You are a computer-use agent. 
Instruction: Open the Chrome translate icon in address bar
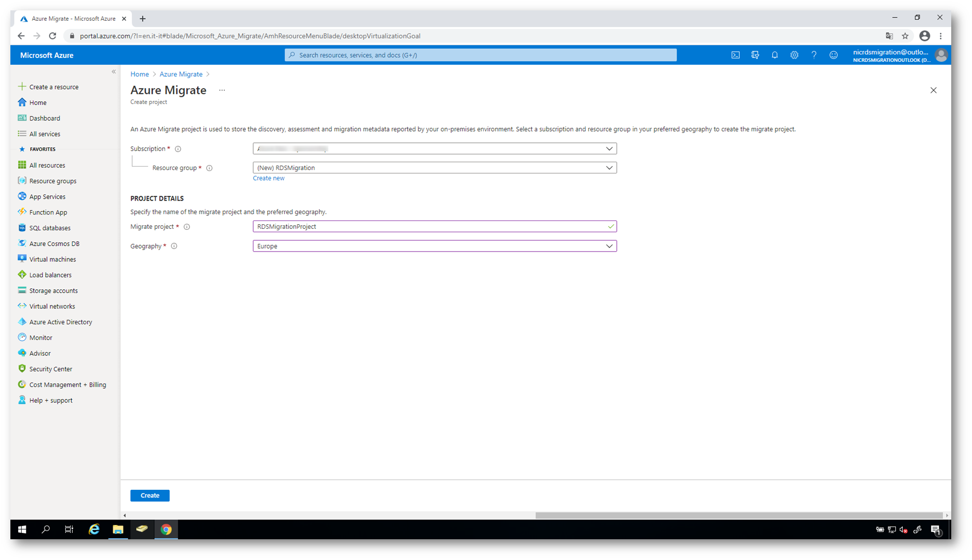[889, 36]
